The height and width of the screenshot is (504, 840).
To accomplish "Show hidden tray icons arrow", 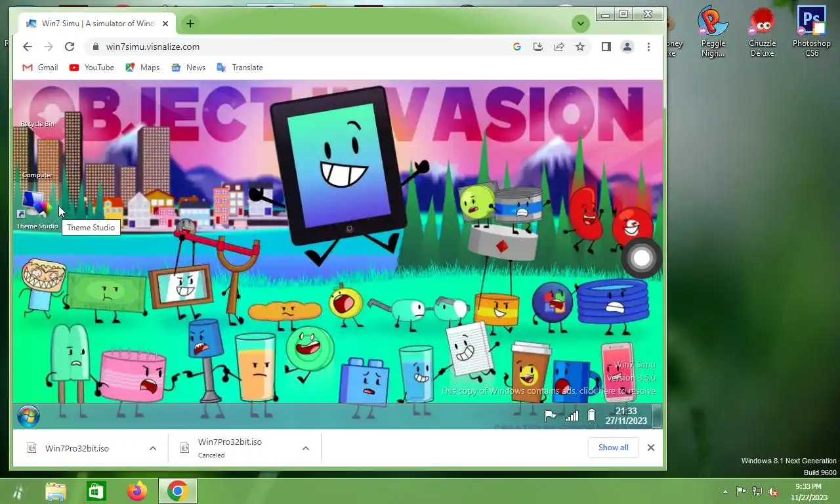I will [725, 492].
